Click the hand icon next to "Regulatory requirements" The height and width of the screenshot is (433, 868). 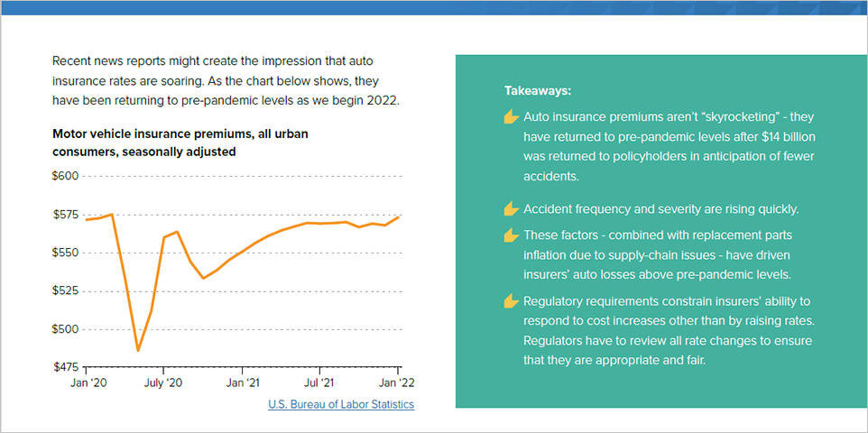coord(512,301)
